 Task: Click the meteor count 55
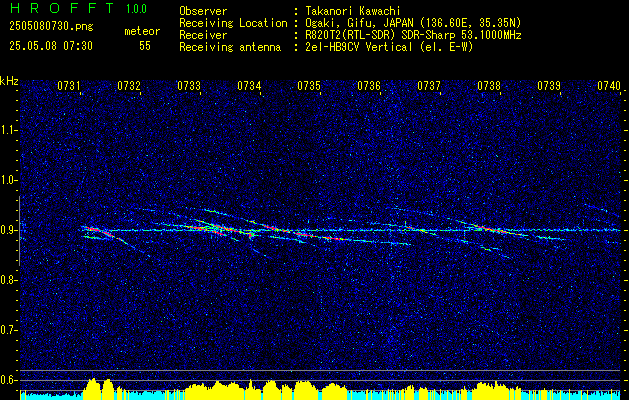145,46
